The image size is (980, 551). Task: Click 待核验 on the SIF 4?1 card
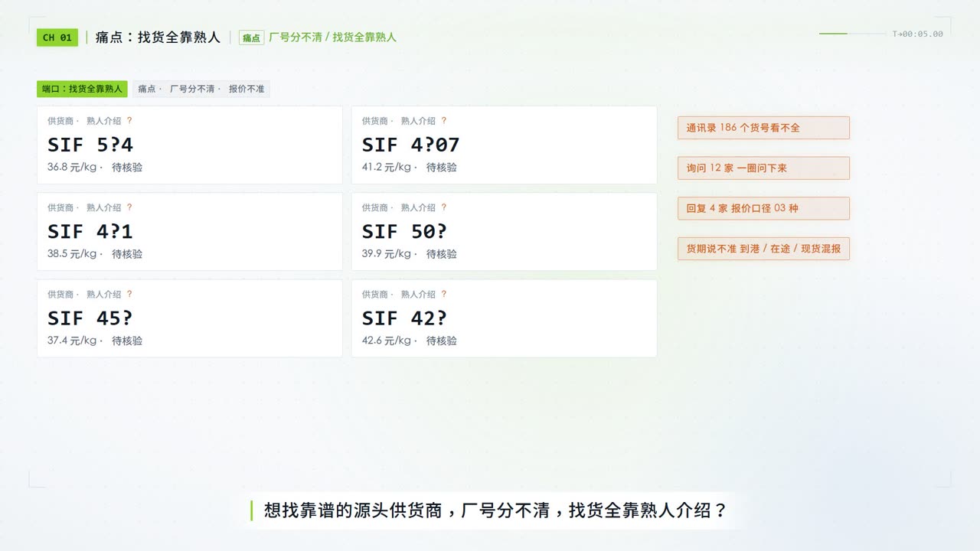pos(127,254)
